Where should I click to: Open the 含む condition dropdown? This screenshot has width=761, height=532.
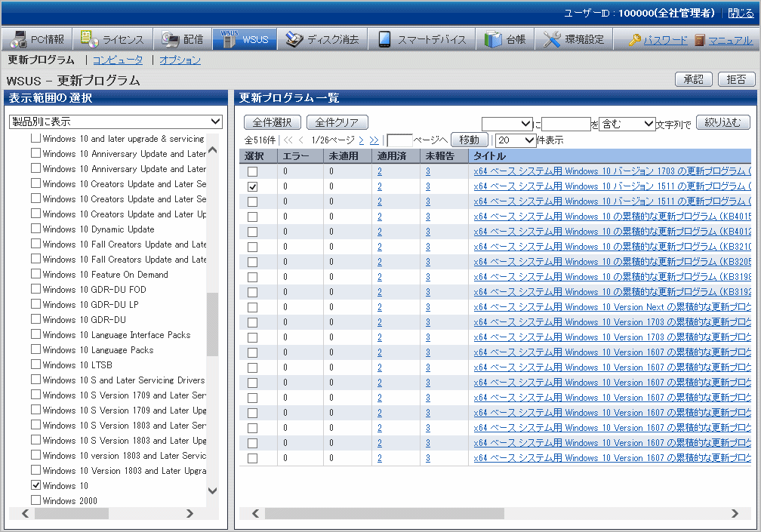pos(627,125)
